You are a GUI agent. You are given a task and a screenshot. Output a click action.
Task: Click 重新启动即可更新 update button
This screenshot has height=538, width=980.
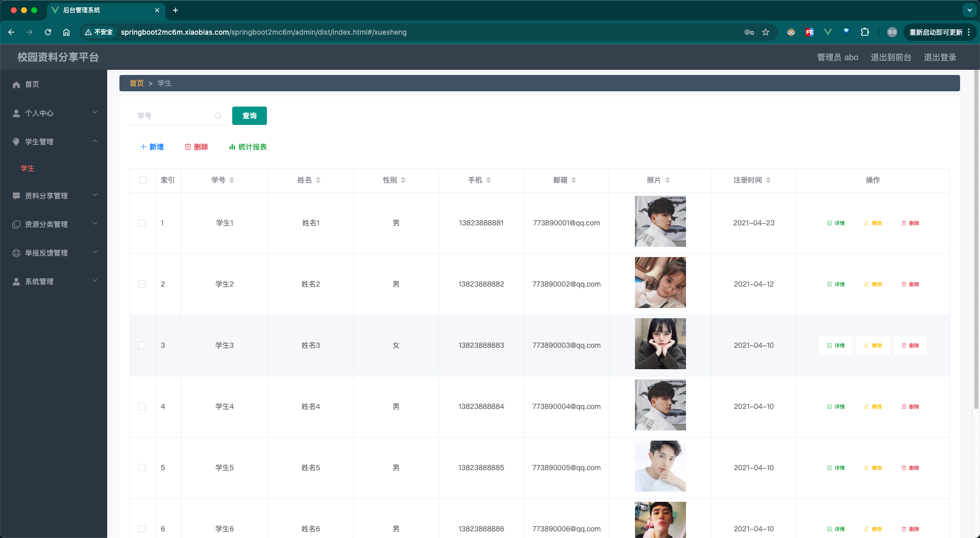pyautogui.click(x=936, y=32)
